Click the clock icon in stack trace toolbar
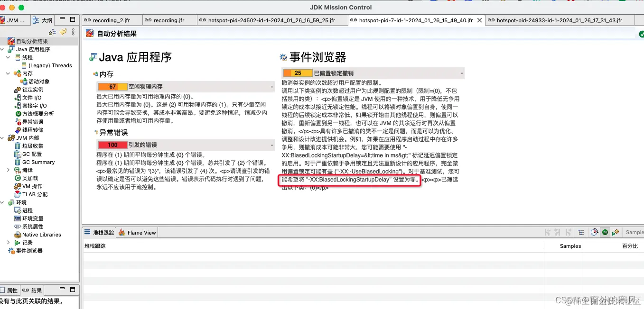Image resolution: width=644 pixels, height=309 pixels. (x=594, y=232)
